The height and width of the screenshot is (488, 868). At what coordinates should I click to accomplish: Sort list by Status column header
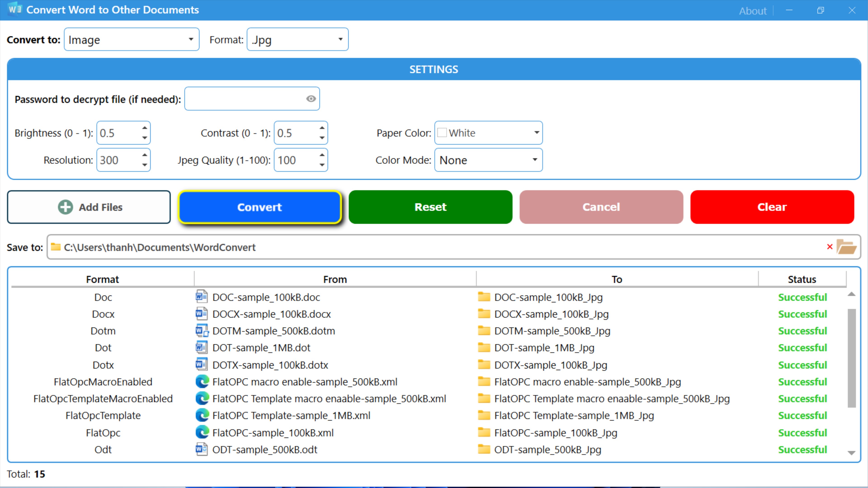[802, 279]
